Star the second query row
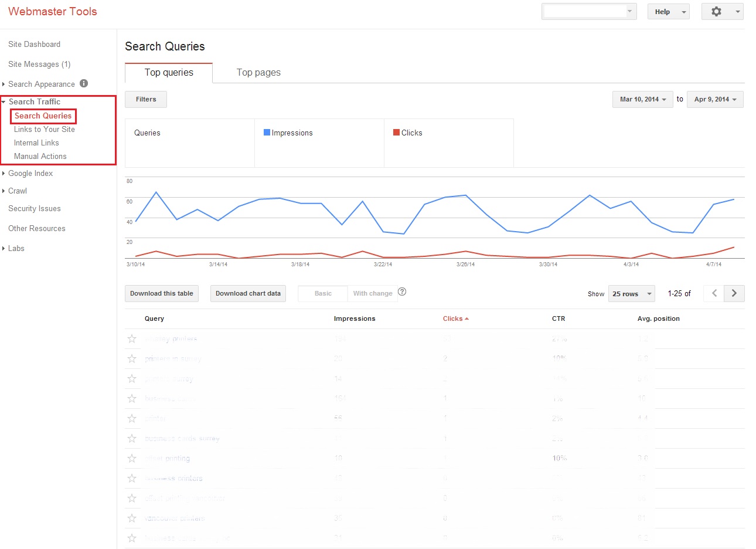The image size is (756, 549). [x=132, y=358]
